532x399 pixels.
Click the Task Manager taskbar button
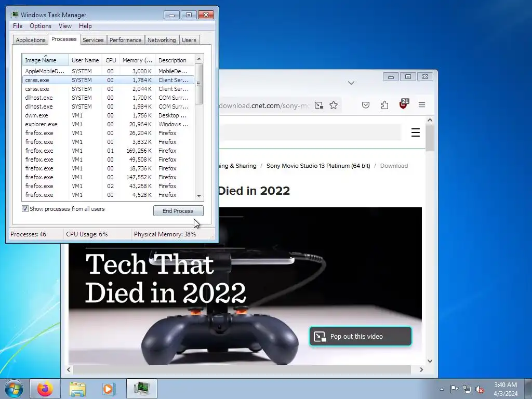(x=141, y=389)
